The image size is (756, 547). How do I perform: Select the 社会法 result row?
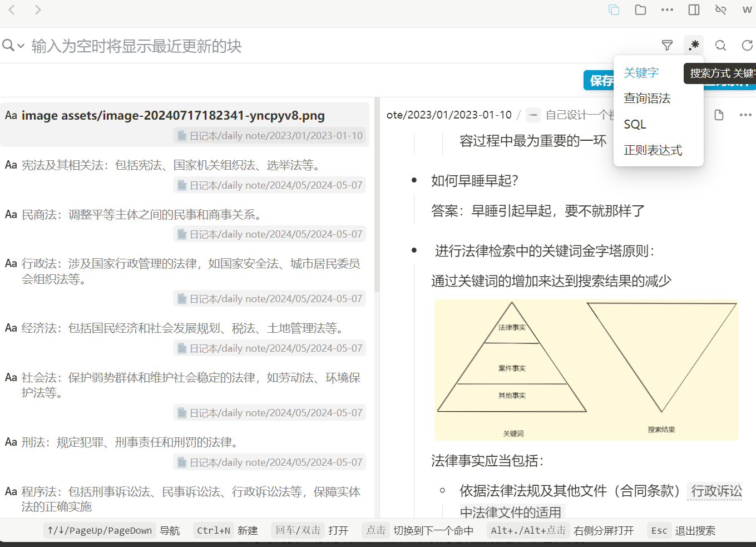click(185, 395)
